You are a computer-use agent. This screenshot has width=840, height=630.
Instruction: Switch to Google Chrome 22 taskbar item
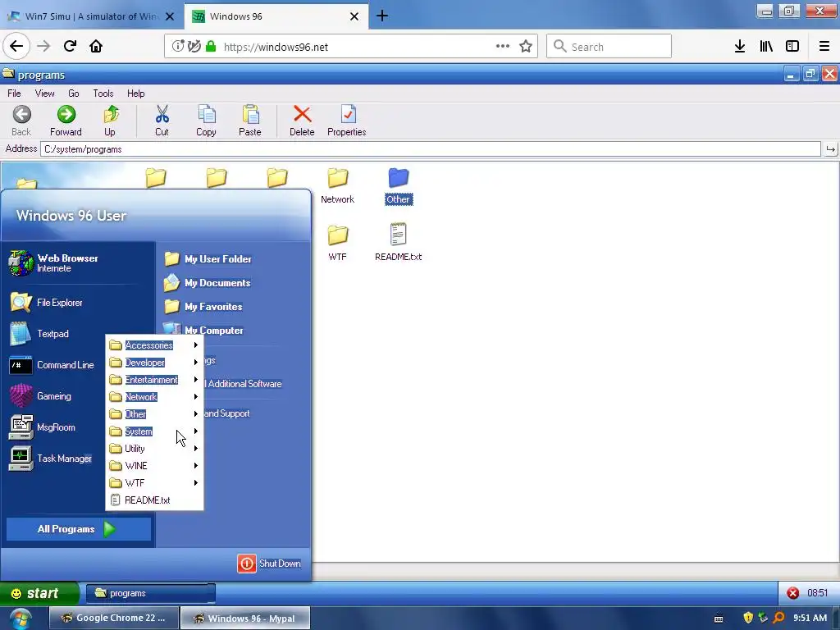coord(113,618)
